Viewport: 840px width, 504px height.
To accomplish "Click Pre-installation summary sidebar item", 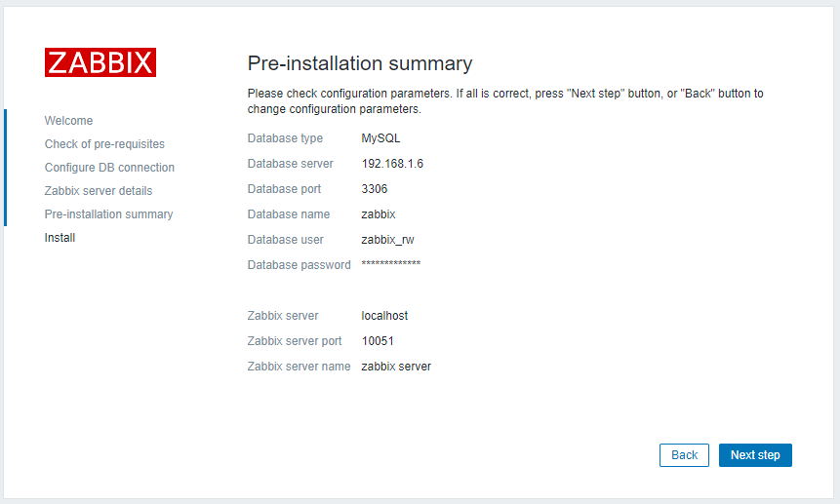I will click(x=108, y=214).
